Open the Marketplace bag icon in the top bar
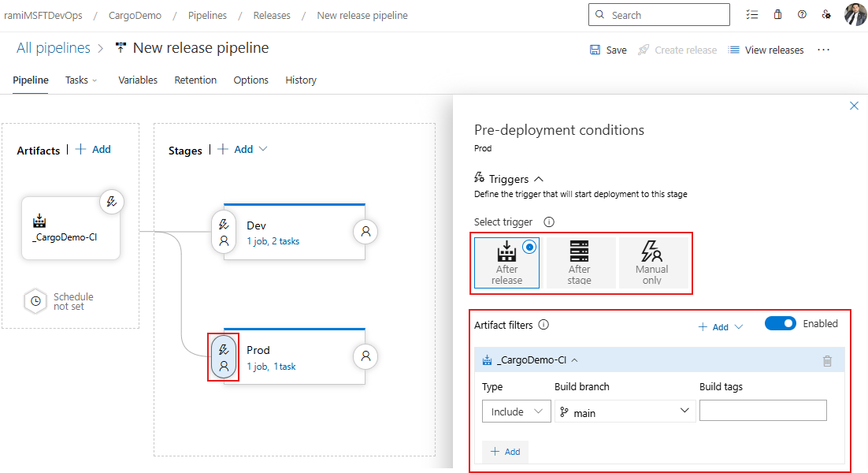 [x=777, y=14]
